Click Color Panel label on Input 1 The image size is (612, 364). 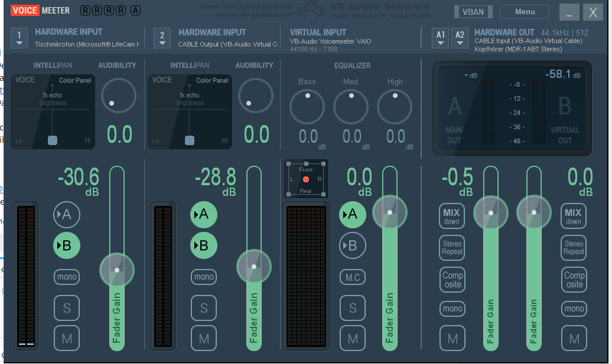(x=75, y=80)
